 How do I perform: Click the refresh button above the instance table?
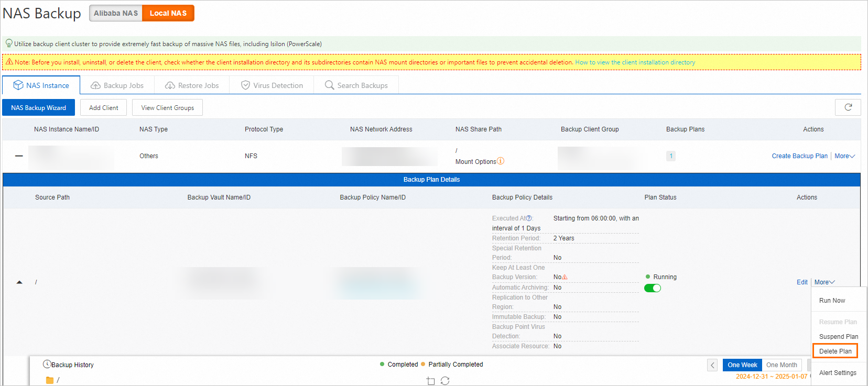click(x=848, y=107)
